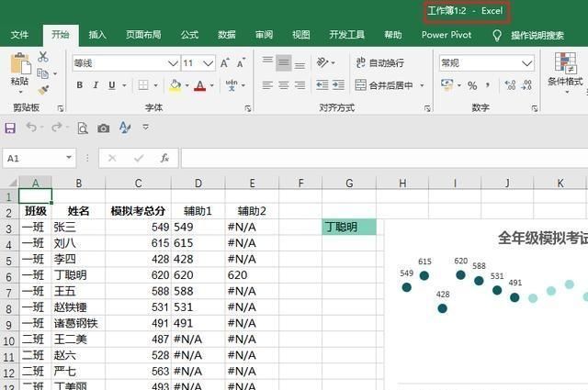Align text right
The image size is (588, 390).
point(300,85)
